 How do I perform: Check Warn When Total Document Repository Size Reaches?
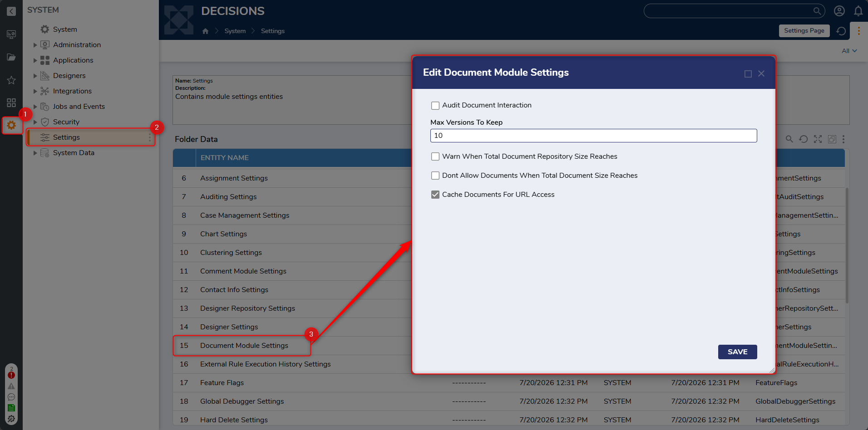(x=435, y=156)
